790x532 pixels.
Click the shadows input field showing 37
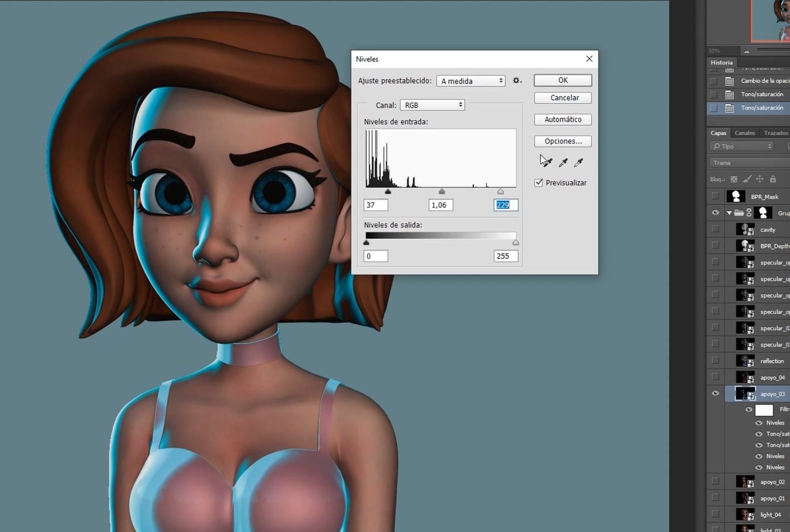tap(376, 205)
